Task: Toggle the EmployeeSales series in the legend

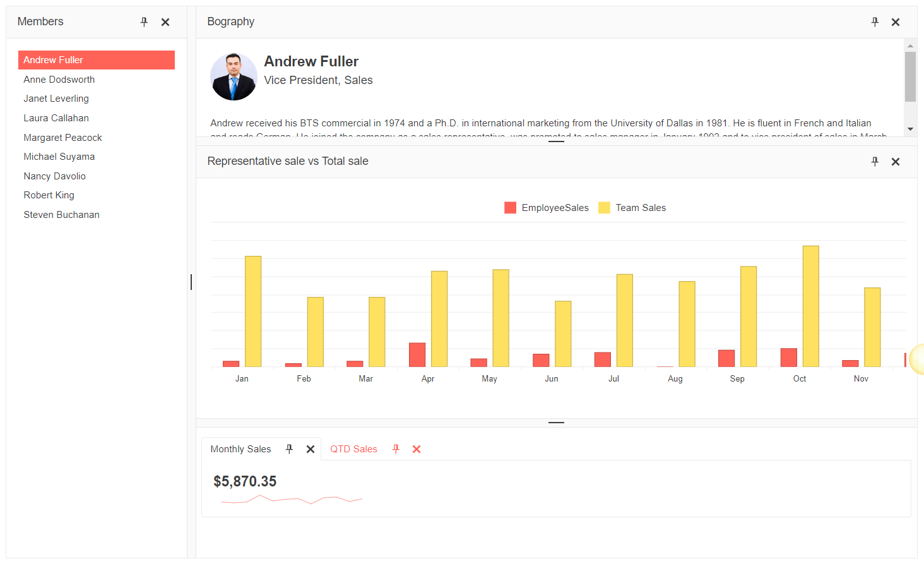Action: pyautogui.click(x=546, y=207)
